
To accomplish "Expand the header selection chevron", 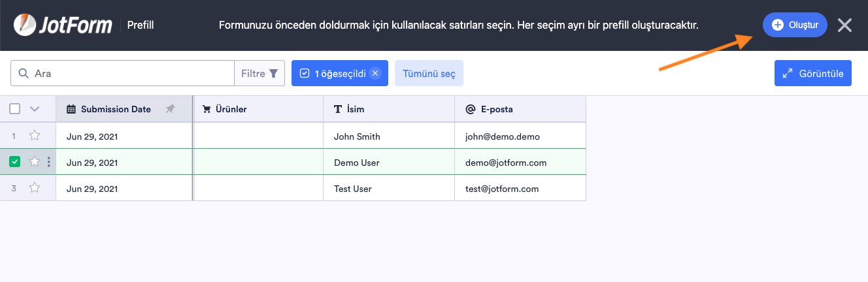I will point(35,109).
